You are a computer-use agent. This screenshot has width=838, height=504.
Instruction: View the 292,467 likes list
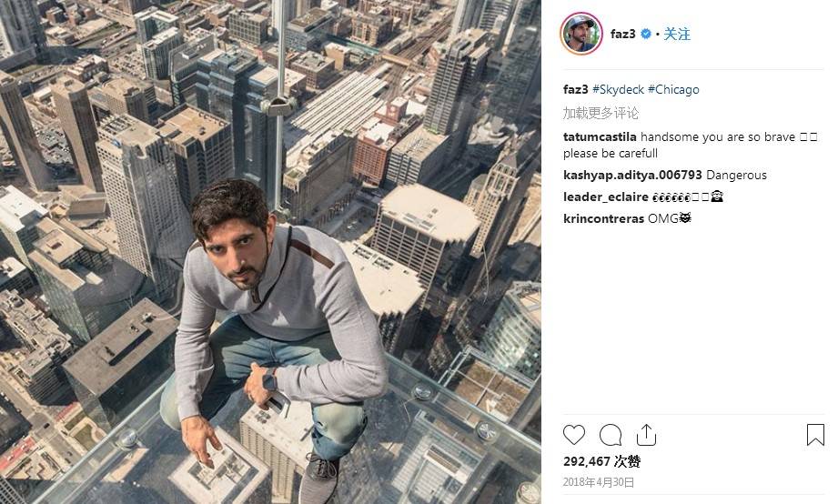coord(601,461)
